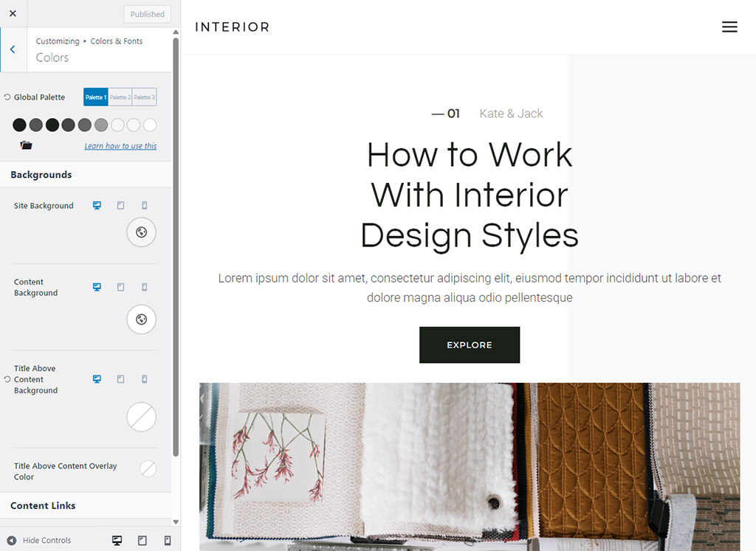Go back using the left chevron arrow
This screenshot has height=551, width=756.
point(13,49)
